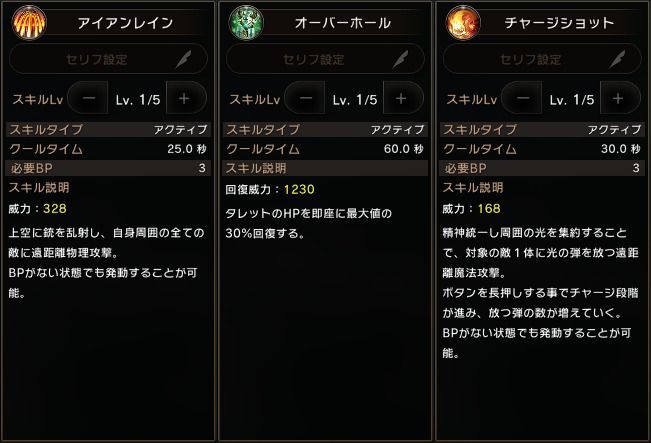Click the Lv. 1/5 value for オーバーホール

tap(353, 98)
